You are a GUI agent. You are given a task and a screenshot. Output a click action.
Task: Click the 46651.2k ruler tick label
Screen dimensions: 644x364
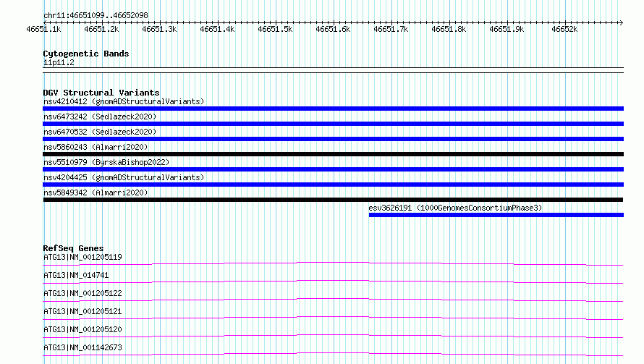[101, 29]
